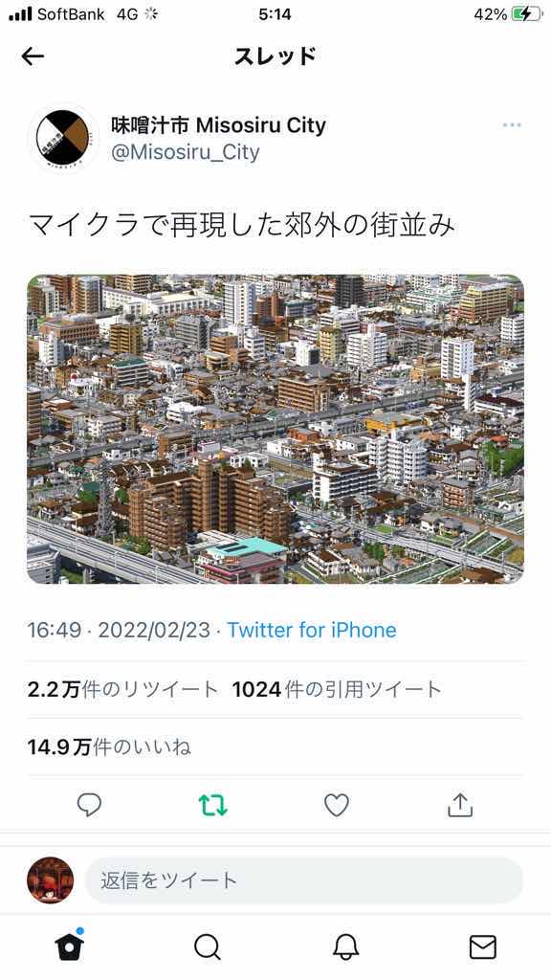View the 2.2万件のリツイート list
551x980 pixels.
coord(123,689)
